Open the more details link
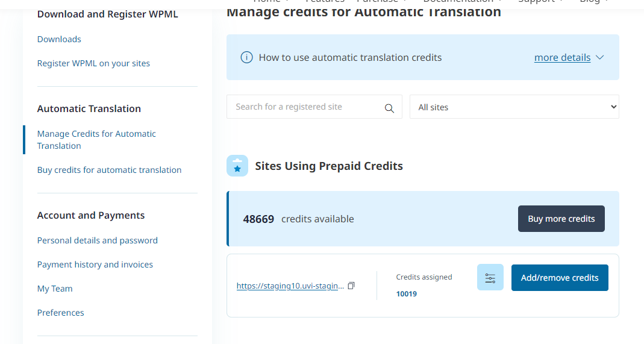The width and height of the screenshot is (644, 344). coord(562,58)
